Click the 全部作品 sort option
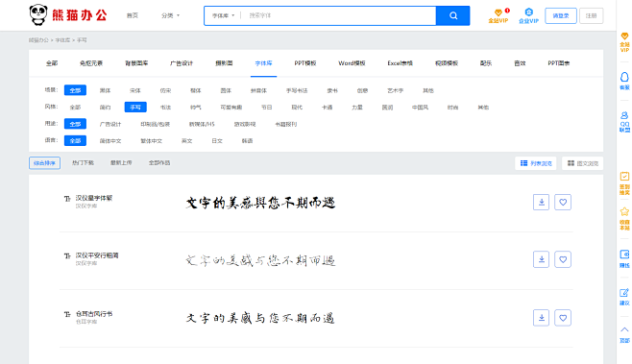Screen dimensions: 632x364 click(x=159, y=163)
